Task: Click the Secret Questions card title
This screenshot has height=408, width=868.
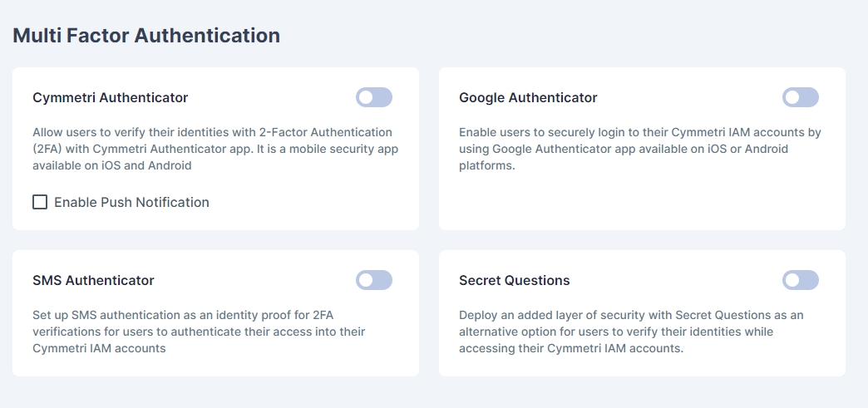Action: [x=514, y=281]
